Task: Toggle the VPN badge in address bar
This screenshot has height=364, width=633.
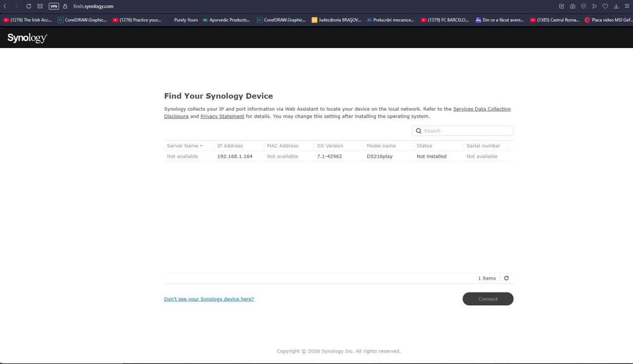Action: (x=54, y=6)
